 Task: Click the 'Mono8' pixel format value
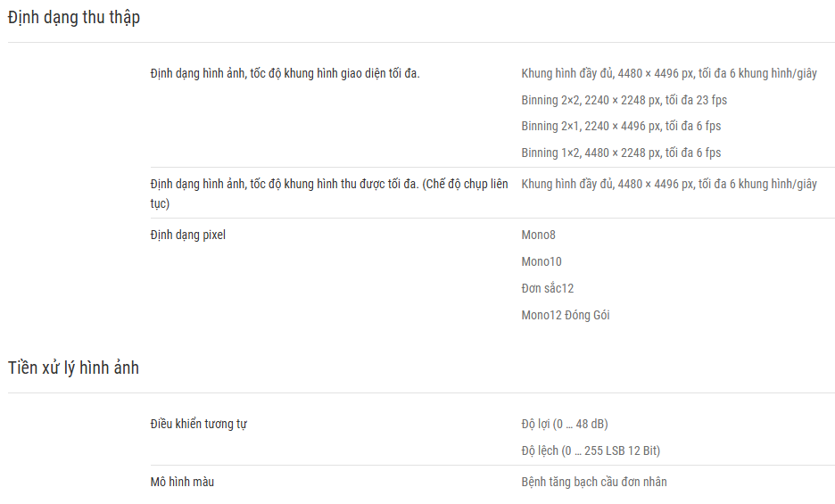(x=539, y=235)
